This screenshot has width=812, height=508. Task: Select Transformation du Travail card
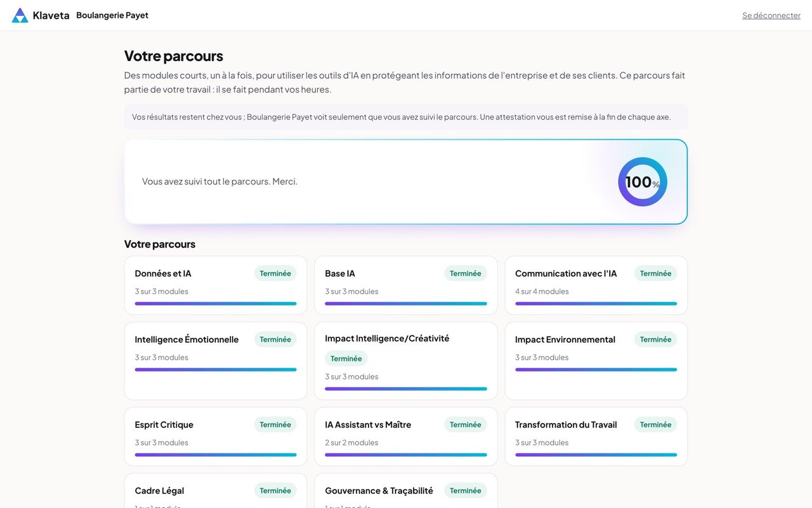[596, 436]
